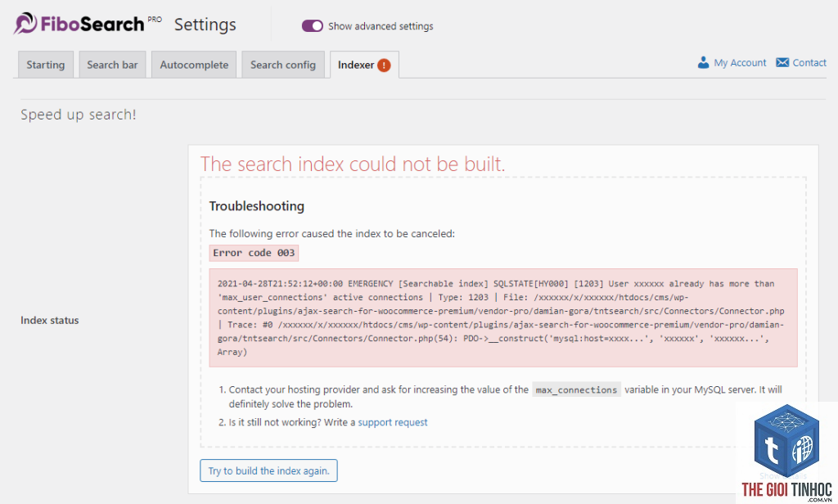Click the Index status label
Image resolution: width=838 pixels, height=504 pixels.
(50, 320)
